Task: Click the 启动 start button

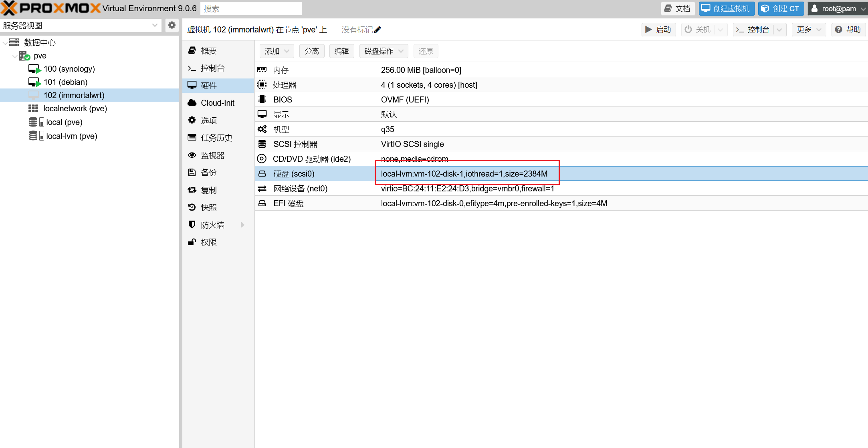Action: pos(658,30)
